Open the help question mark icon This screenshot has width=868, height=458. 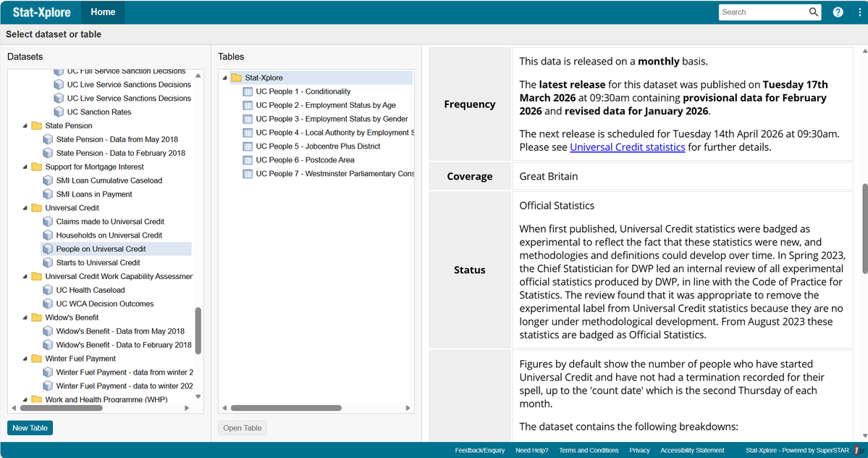pyautogui.click(x=838, y=12)
